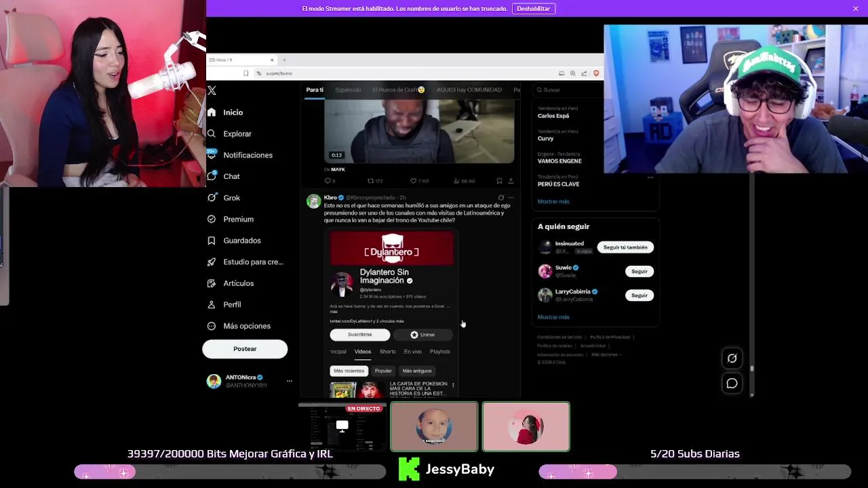Open the Premium badge icon
The image size is (868, 488).
[x=212, y=219]
